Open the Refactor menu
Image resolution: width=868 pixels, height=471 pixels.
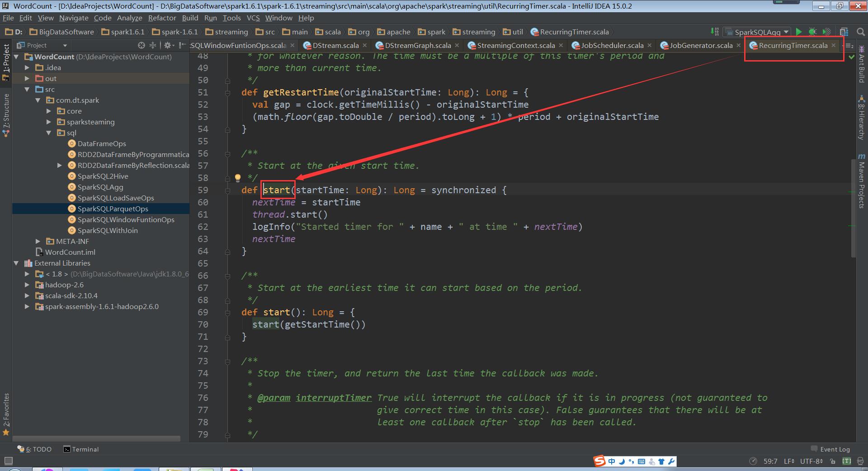pos(162,18)
